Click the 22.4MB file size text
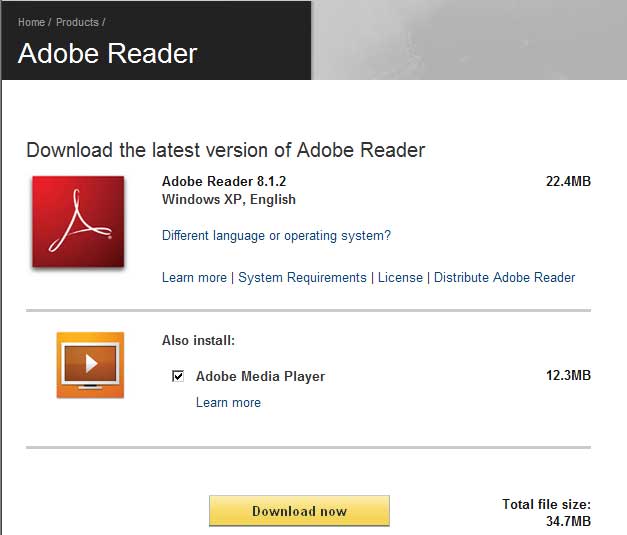The image size is (627, 535). 568,182
